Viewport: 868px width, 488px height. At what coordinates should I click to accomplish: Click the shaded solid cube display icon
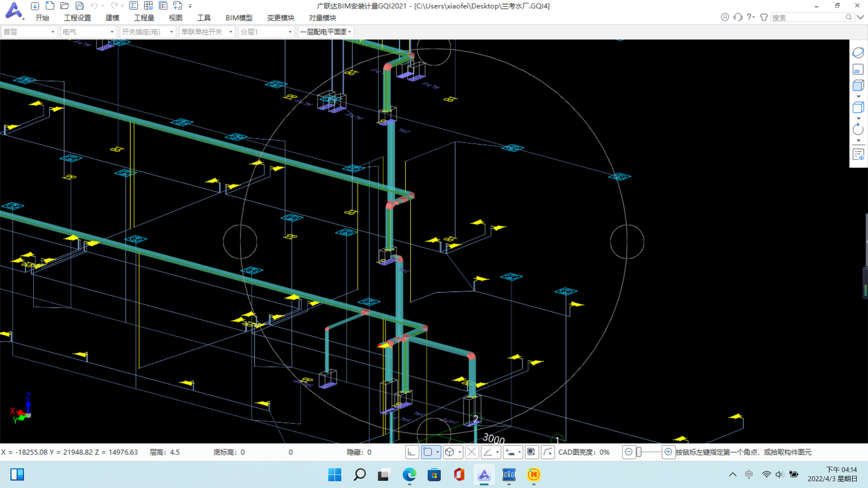coord(858,85)
